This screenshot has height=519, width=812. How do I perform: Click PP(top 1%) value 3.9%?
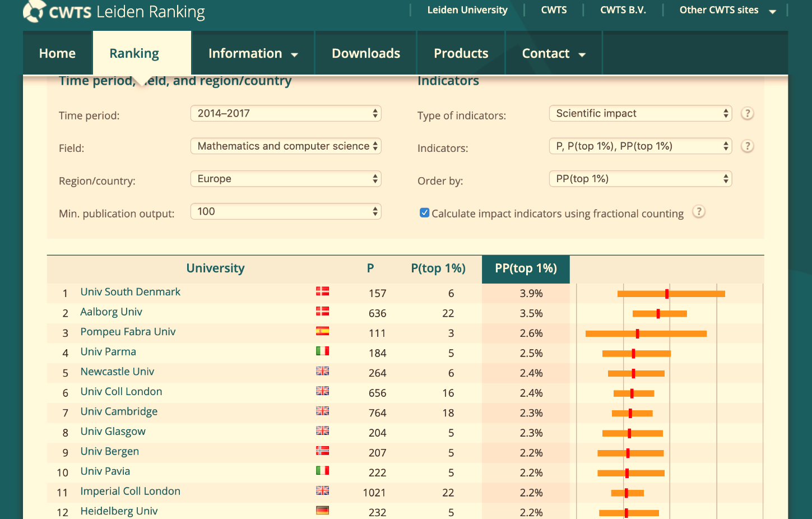coord(531,293)
